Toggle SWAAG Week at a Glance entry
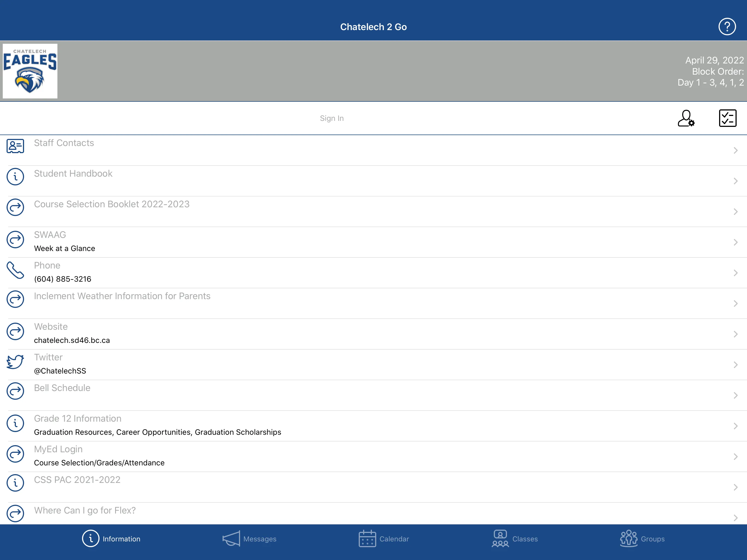This screenshot has height=560, width=747. pos(373,242)
